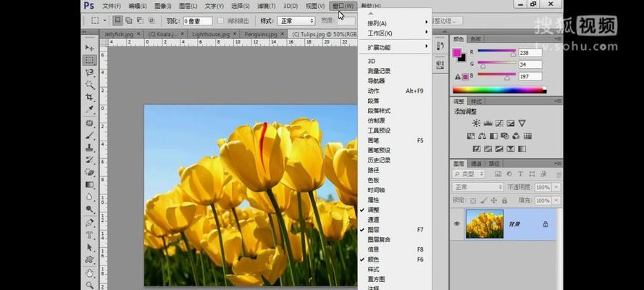Add a Black & White adjustment
Viewport: 644px width, 290px height.
click(x=493, y=136)
